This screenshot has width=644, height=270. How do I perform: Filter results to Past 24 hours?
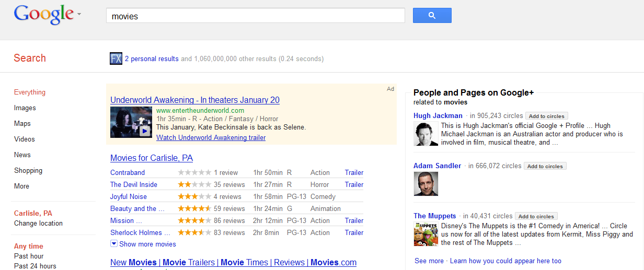(35, 266)
